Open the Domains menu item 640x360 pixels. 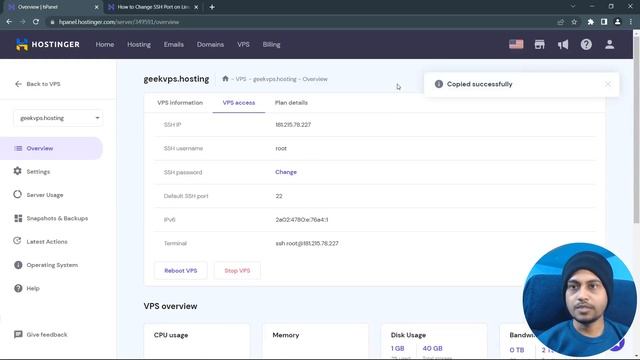[210, 44]
